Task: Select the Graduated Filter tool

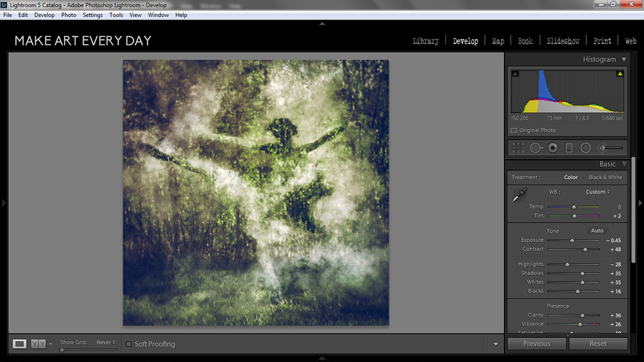Action: (x=569, y=148)
